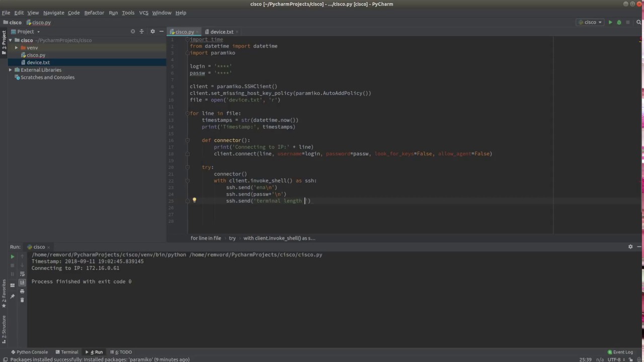
Task: Fold the with client.invoke_shell block
Action: point(187,180)
